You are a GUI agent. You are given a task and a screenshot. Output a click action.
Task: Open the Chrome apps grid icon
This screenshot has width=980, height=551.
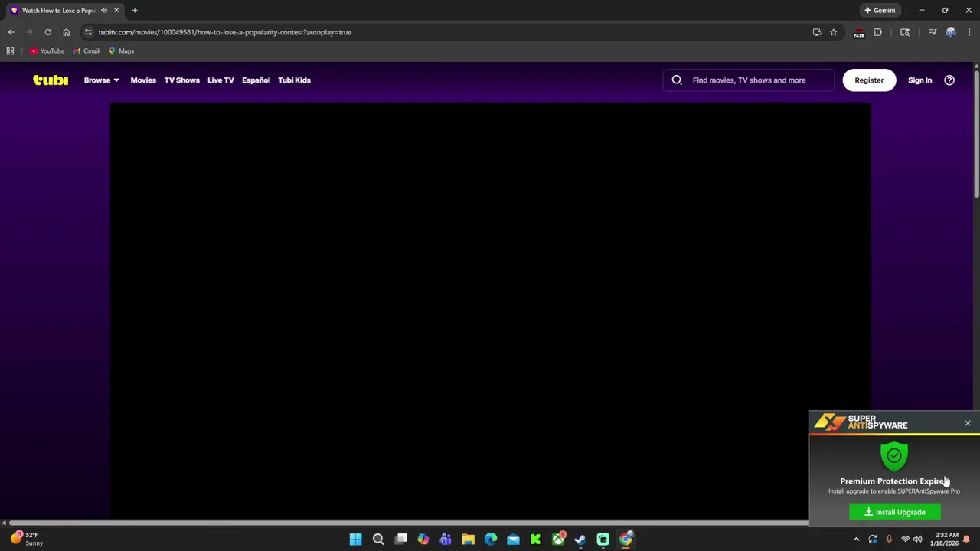tap(10, 51)
